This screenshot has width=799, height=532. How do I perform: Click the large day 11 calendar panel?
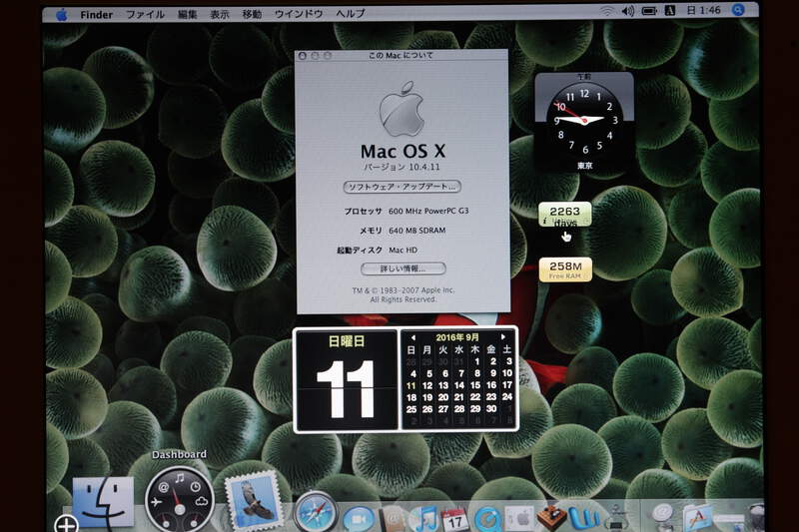(347, 379)
